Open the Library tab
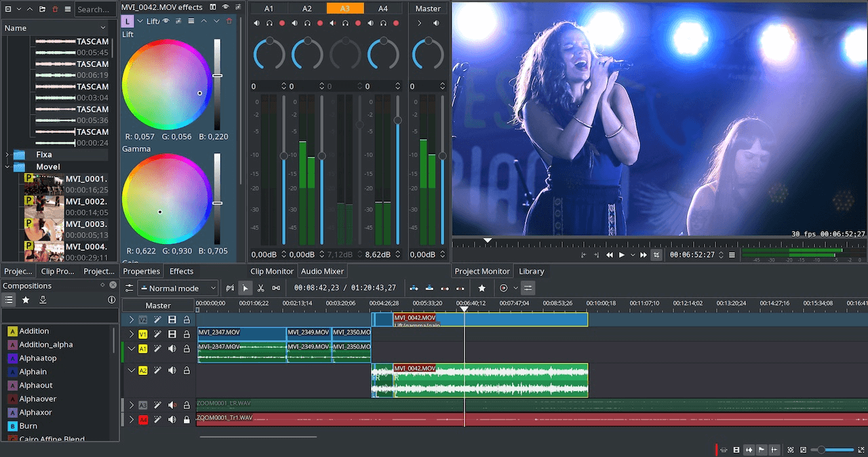868x457 pixels. (x=532, y=271)
